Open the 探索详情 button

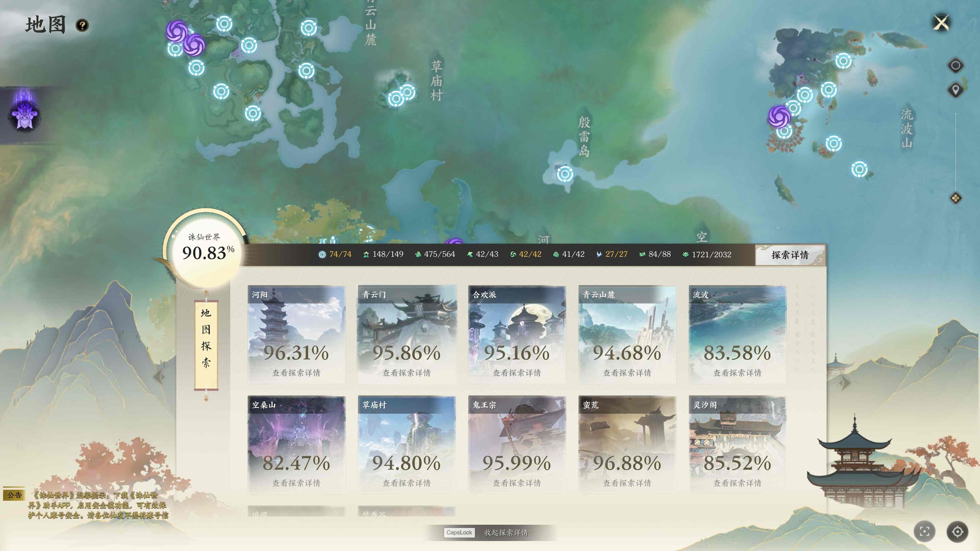click(x=790, y=255)
